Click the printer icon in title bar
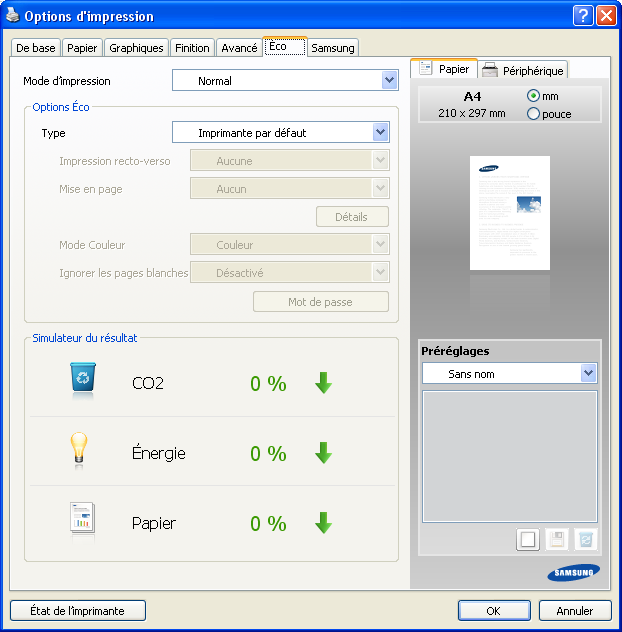Image resolution: width=622 pixels, height=632 pixels. coord(12,15)
